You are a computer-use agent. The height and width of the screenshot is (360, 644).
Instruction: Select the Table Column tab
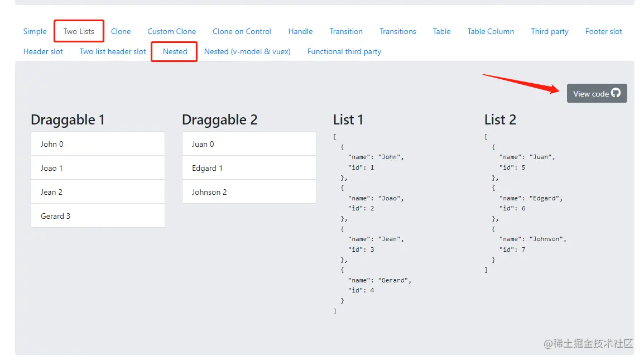(491, 31)
